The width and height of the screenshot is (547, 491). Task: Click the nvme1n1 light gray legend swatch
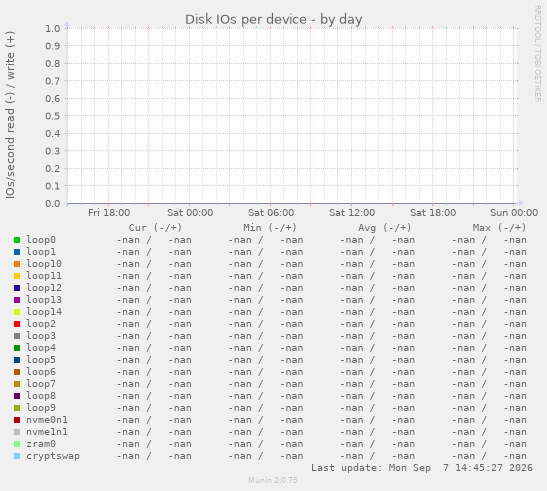[17, 432]
